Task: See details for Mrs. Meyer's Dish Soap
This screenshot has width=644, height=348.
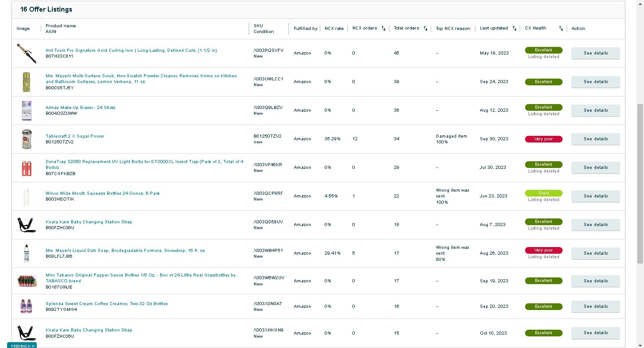Action: [595, 253]
